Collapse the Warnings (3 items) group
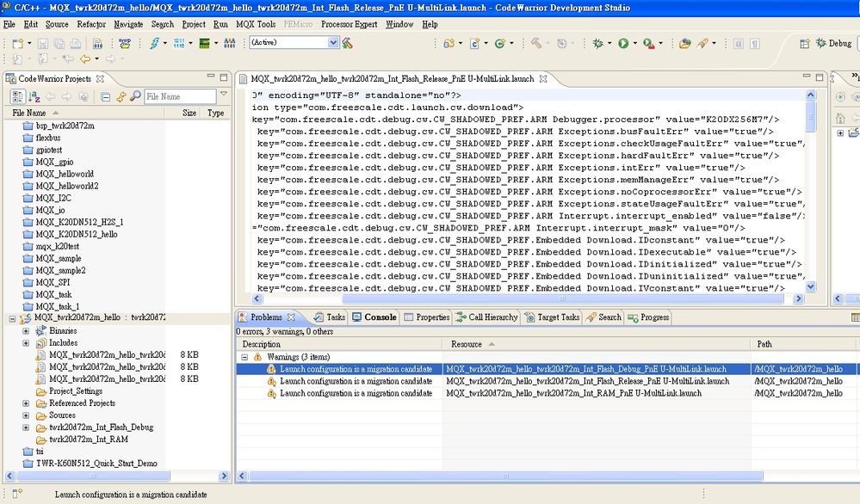The width and height of the screenshot is (860, 504). pos(244,357)
